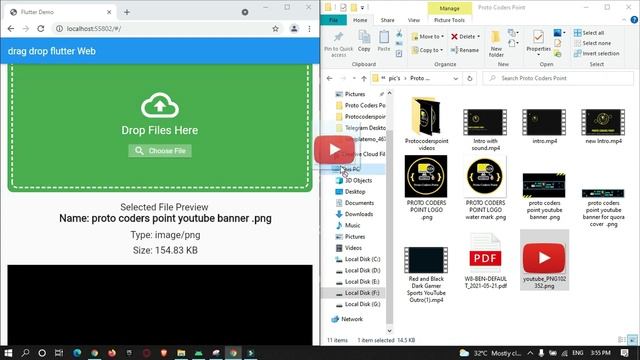Click Rename in the Organize group
Screen dimensions: 640x360
pyautogui.click(x=465, y=50)
